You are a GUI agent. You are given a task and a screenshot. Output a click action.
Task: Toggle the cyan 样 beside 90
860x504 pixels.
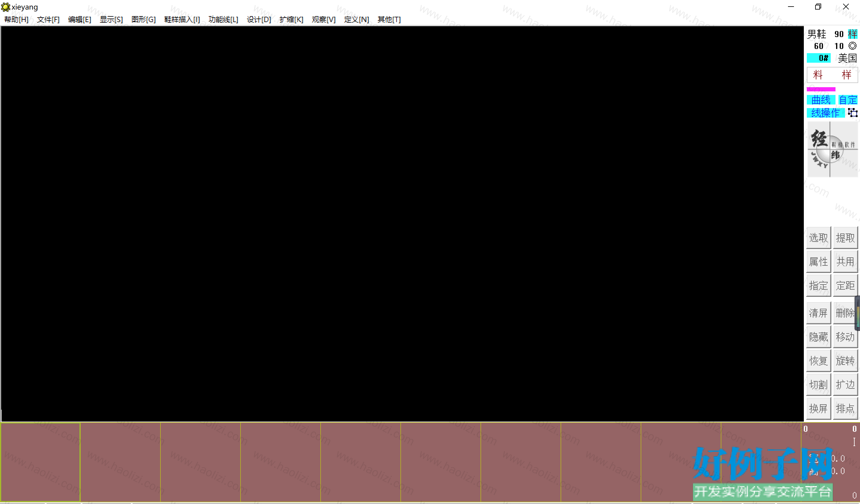[853, 34]
